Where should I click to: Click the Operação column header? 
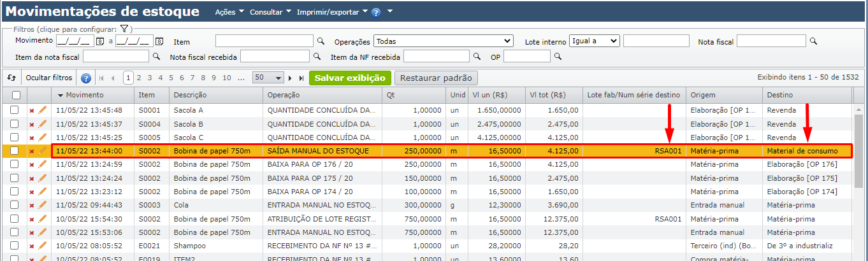pyautogui.click(x=323, y=95)
